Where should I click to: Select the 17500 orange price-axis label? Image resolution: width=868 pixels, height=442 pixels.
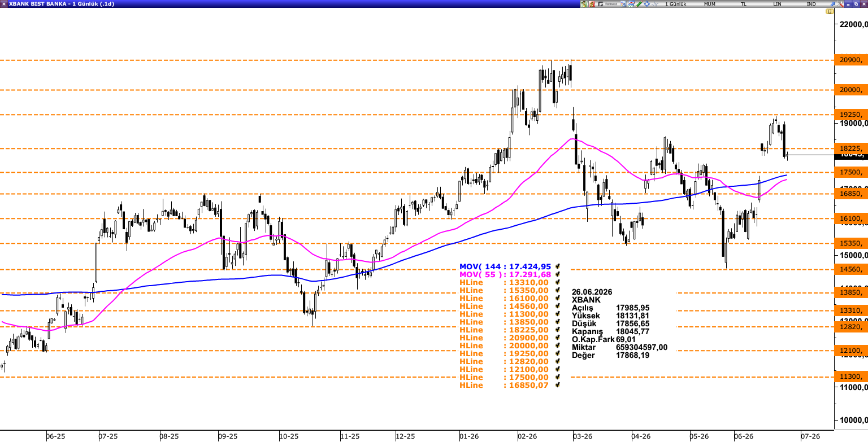pos(851,172)
